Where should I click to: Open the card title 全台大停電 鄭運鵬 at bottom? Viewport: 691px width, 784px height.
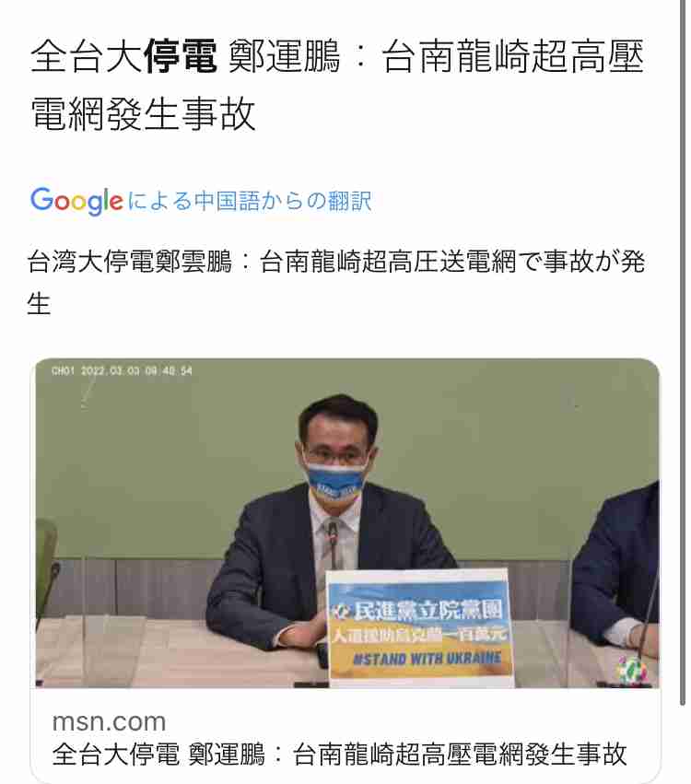[339, 754]
